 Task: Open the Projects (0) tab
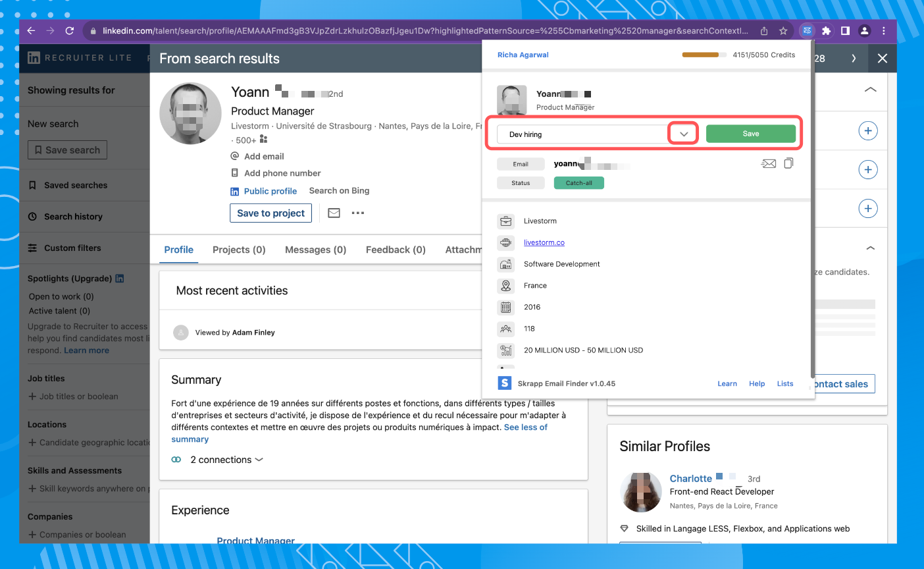tap(239, 250)
